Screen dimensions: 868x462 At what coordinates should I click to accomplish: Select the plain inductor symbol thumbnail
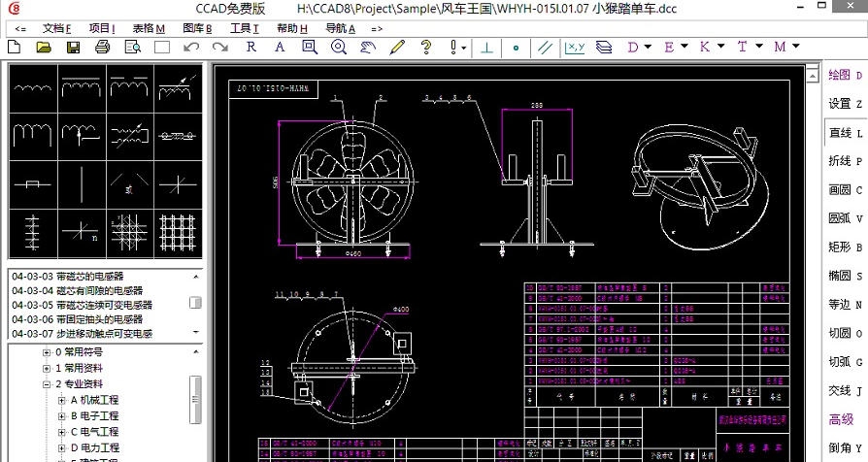32,85
